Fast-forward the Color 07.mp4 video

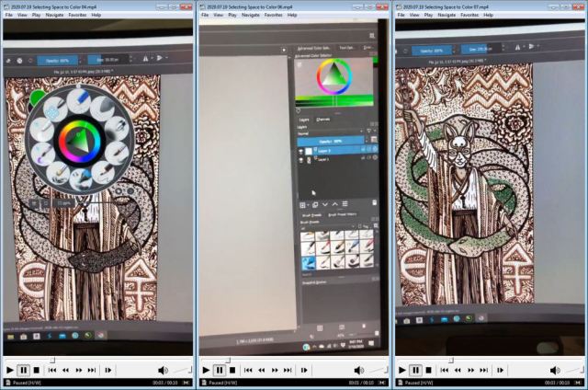tap(472, 370)
